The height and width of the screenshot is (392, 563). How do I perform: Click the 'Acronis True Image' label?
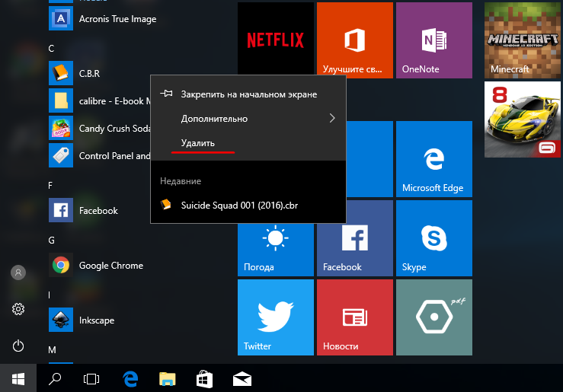tap(117, 19)
